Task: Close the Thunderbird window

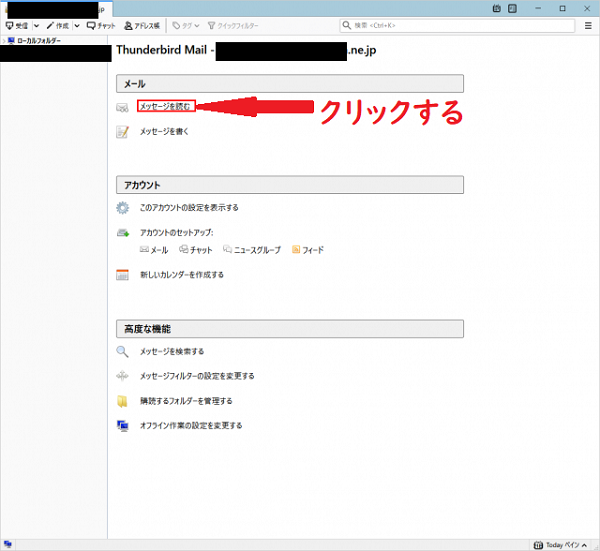Action: (x=587, y=8)
